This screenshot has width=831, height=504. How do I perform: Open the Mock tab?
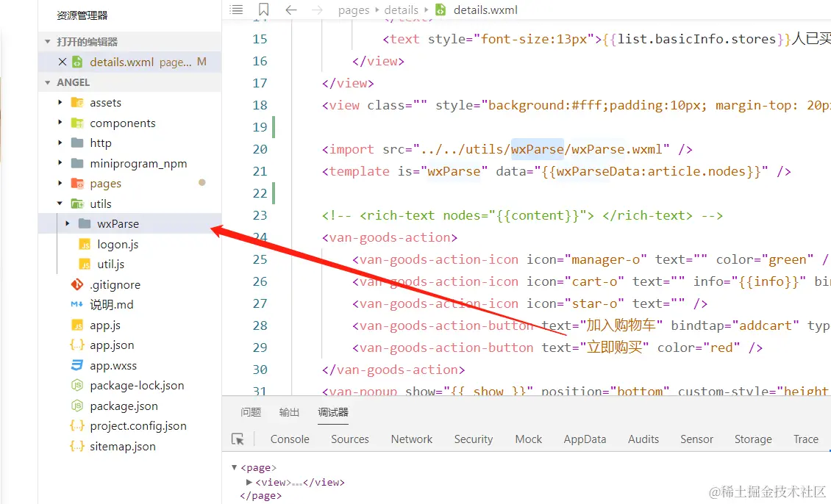pos(529,439)
